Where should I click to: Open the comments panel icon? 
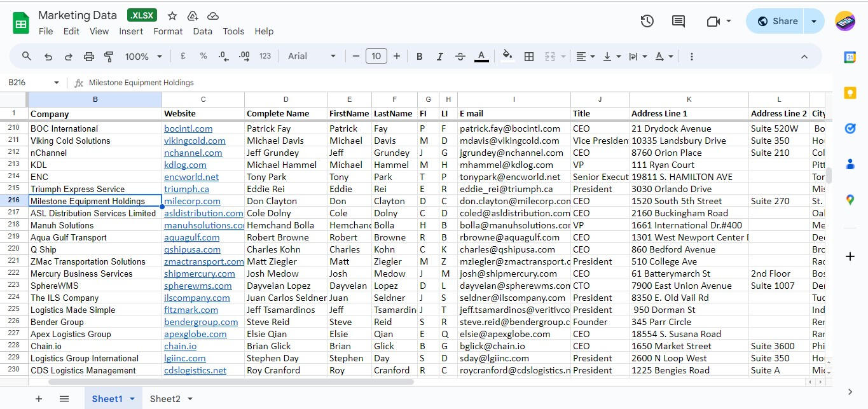[679, 21]
